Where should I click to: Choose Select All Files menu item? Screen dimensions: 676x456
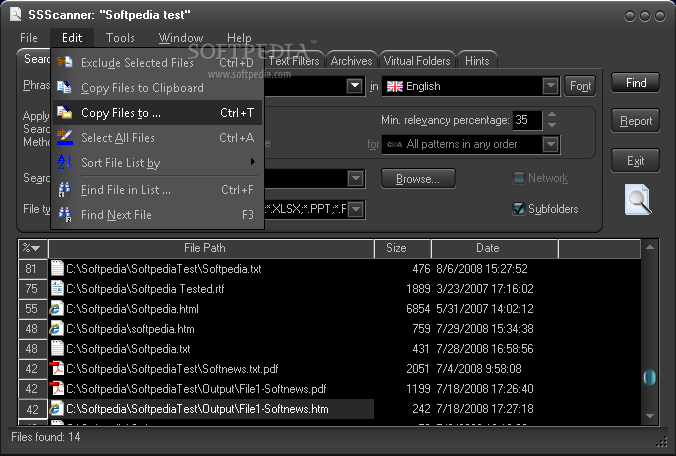tap(157, 137)
